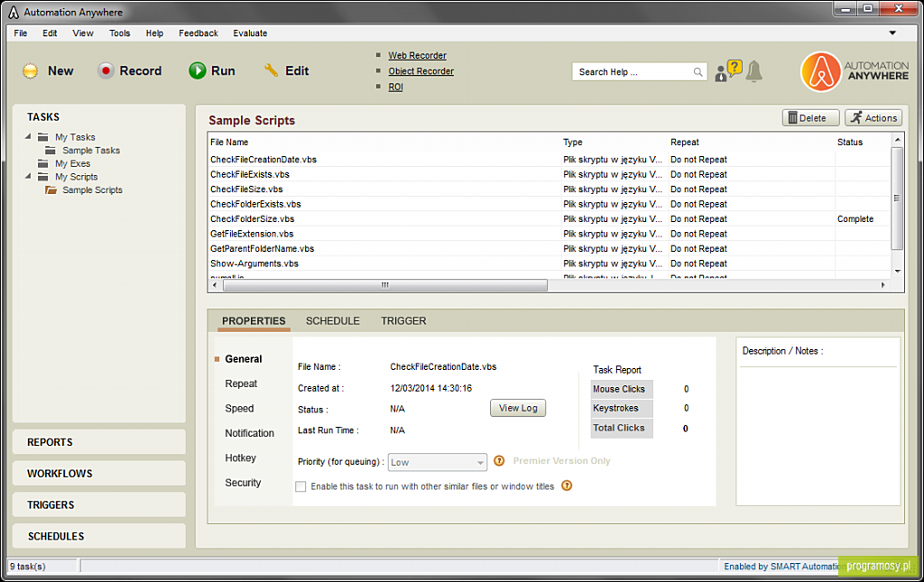Screen dimensions: 924x582
Task: Select the Notification properties section
Action: (x=249, y=433)
